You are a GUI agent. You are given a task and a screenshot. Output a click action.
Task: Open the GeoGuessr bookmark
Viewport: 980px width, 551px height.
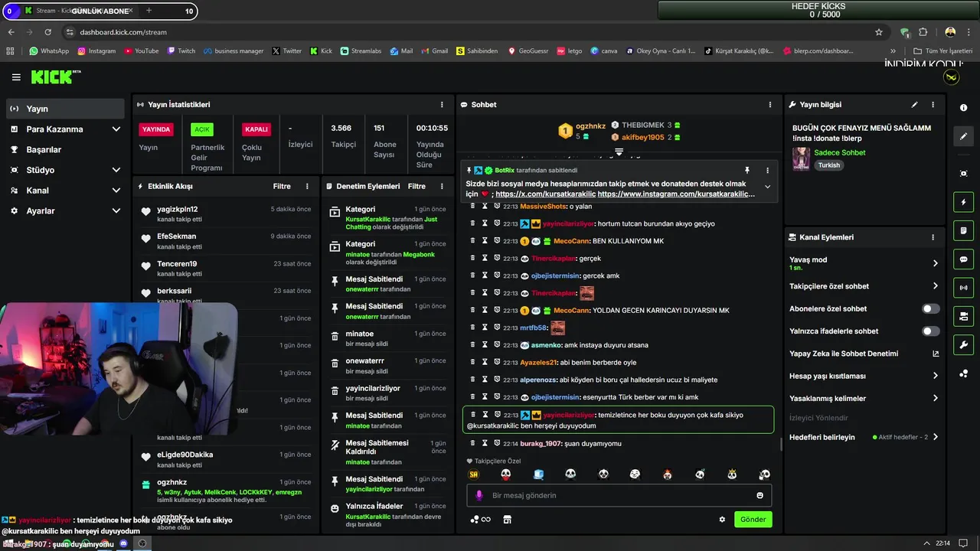[527, 51]
